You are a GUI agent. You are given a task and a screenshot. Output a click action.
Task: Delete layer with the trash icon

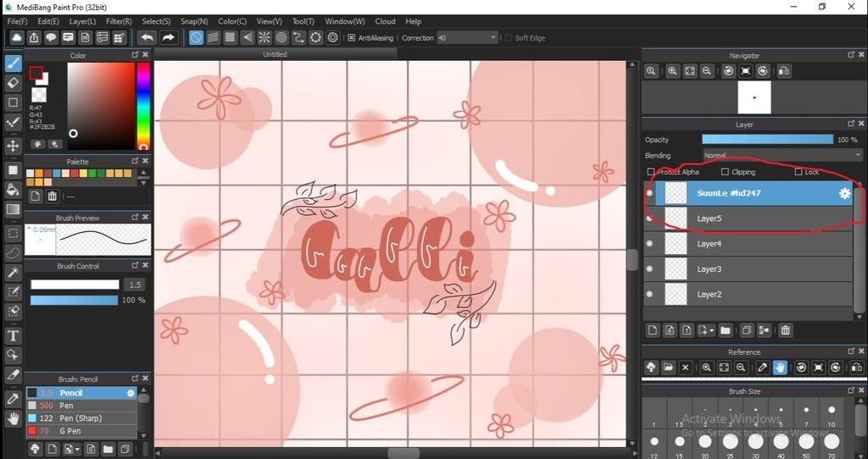coord(785,330)
